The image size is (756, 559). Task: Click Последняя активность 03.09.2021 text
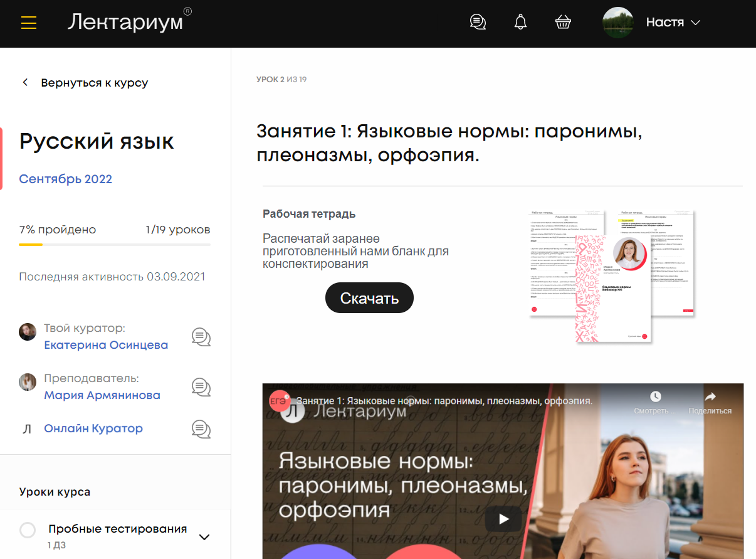pyautogui.click(x=112, y=277)
